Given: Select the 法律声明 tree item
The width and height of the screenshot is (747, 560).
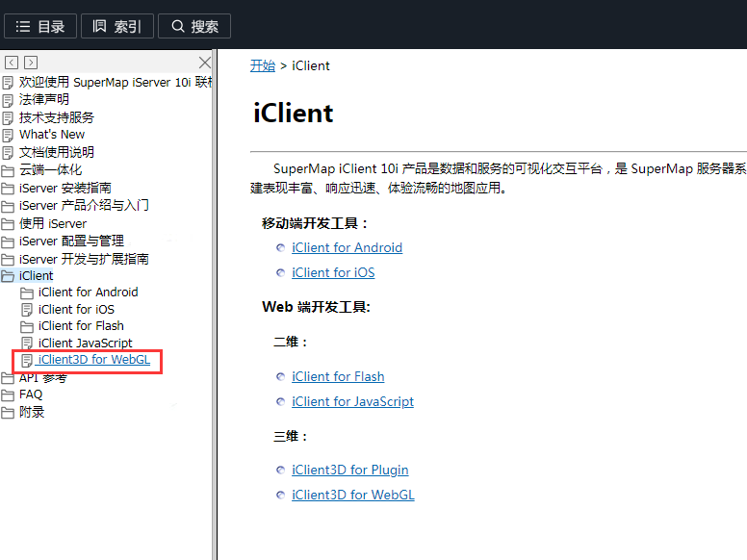Looking at the screenshot, I should (x=44, y=99).
